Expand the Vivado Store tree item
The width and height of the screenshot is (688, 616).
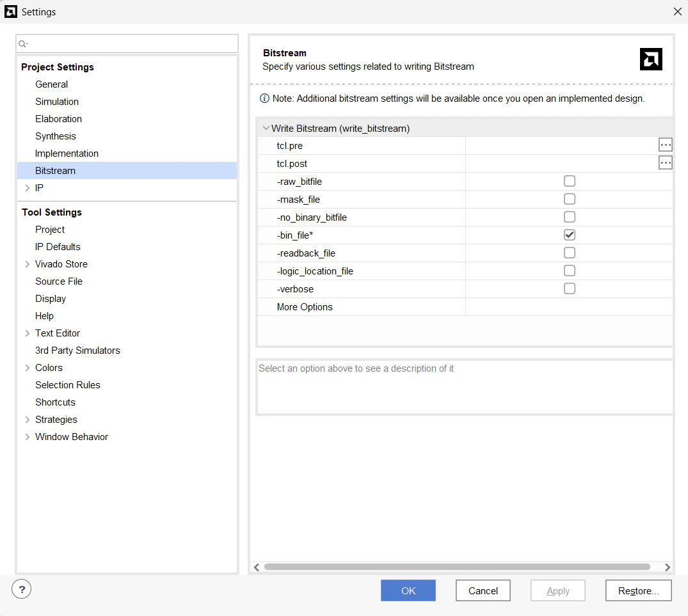click(x=27, y=264)
